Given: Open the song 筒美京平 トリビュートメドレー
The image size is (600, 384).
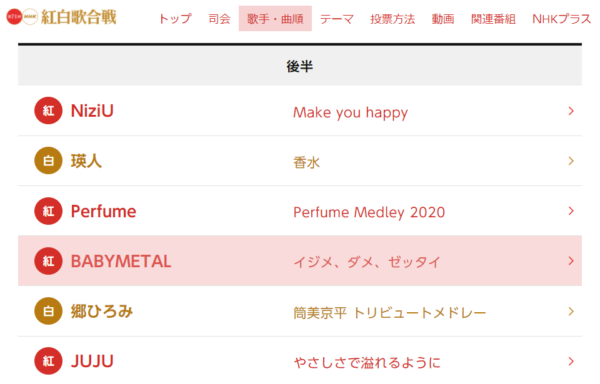Looking at the screenshot, I should tap(390, 313).
